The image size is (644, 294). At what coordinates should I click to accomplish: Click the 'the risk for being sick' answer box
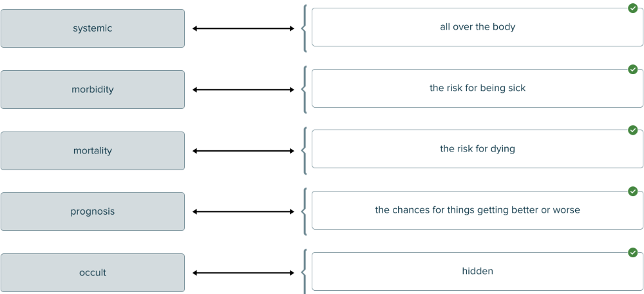click(x=477, y=88)
